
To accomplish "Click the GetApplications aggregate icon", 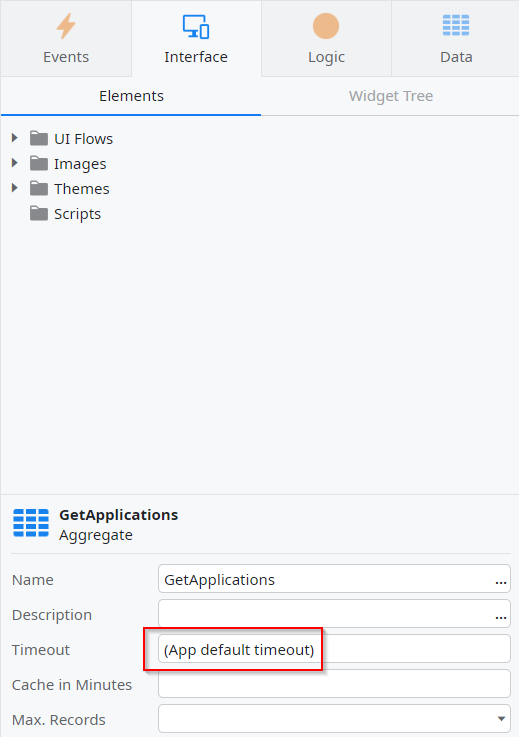I will (x=31, y=523).
